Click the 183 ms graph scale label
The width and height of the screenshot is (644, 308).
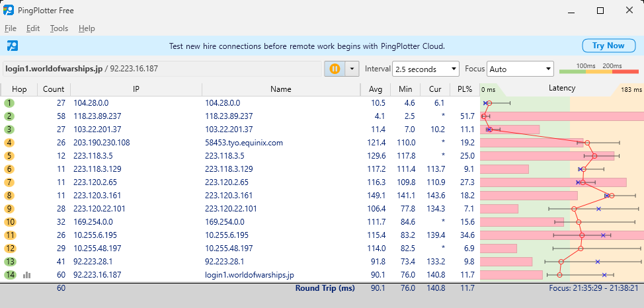(631, 89)
